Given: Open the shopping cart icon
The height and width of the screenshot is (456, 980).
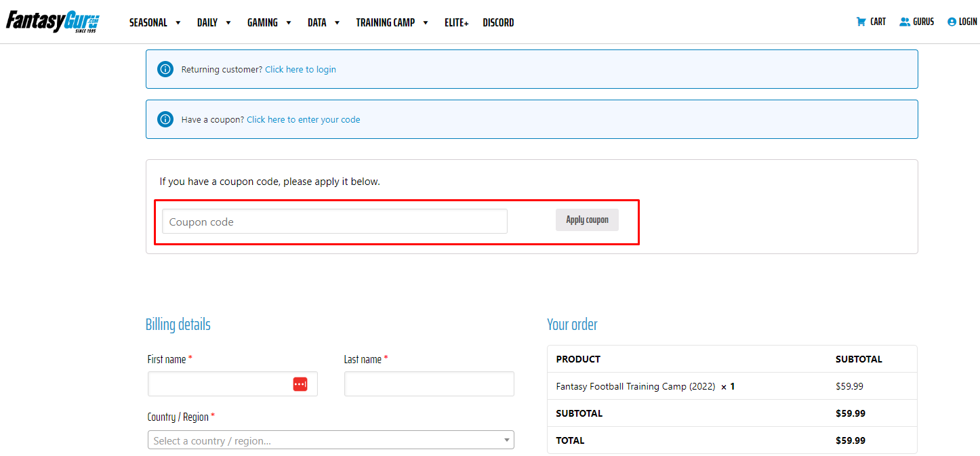Looking at the screenshot, I should (x=861, y=22).
